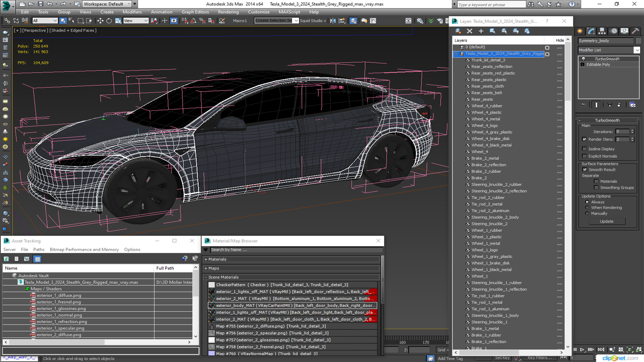The height and width of the screenshot is (362, 644).
Task: Open Bitmap Performance and Memory menu
Action: pos(84,250)
